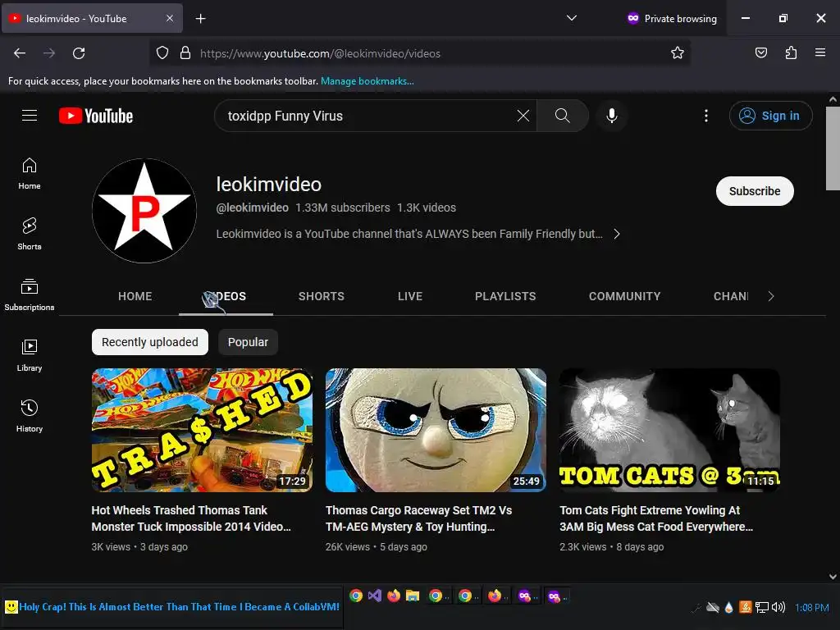
Task: Show more channel tabs with right chevron
Action: pyautogui.click(x=771, y=296)
